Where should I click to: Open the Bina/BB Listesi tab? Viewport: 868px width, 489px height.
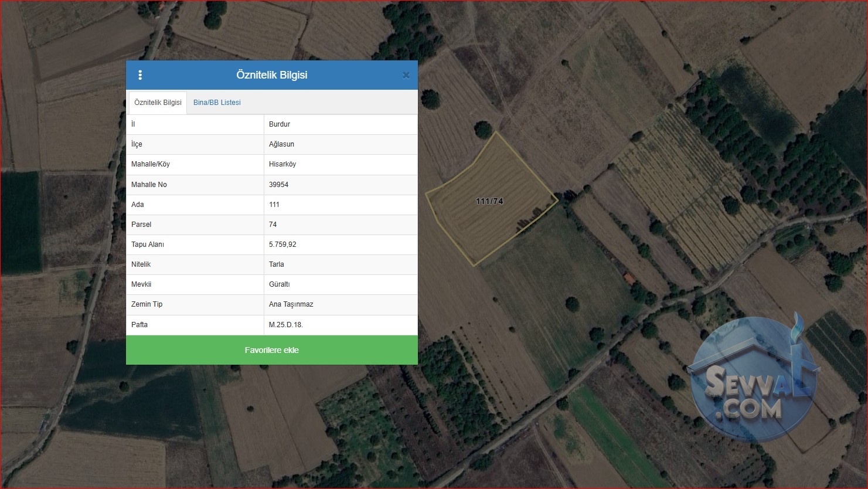click(x=217, y=103)
